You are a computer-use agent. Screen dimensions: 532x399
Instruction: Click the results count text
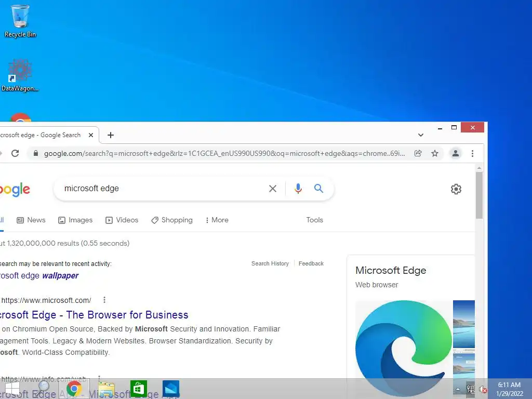(x=65, y=243)
